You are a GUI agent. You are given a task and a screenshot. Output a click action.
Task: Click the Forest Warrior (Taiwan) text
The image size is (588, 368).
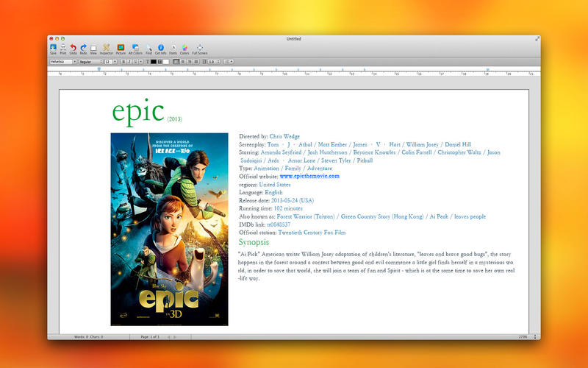click(306, 216)
